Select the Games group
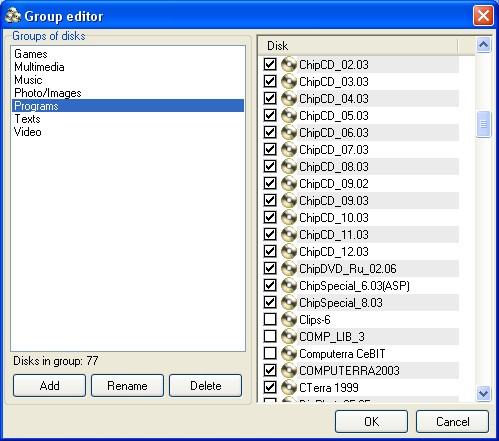The width and height of the screenshot is (499, 441). (x=31, y=54)
